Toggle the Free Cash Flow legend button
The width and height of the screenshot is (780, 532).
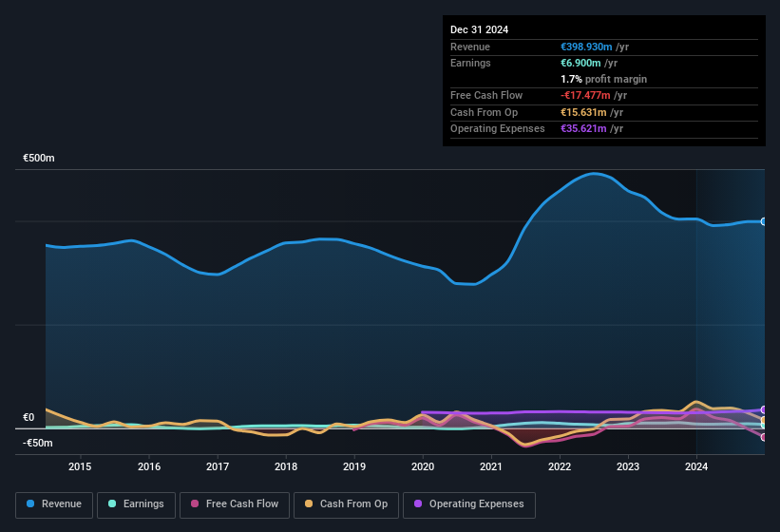click(235, 504)
